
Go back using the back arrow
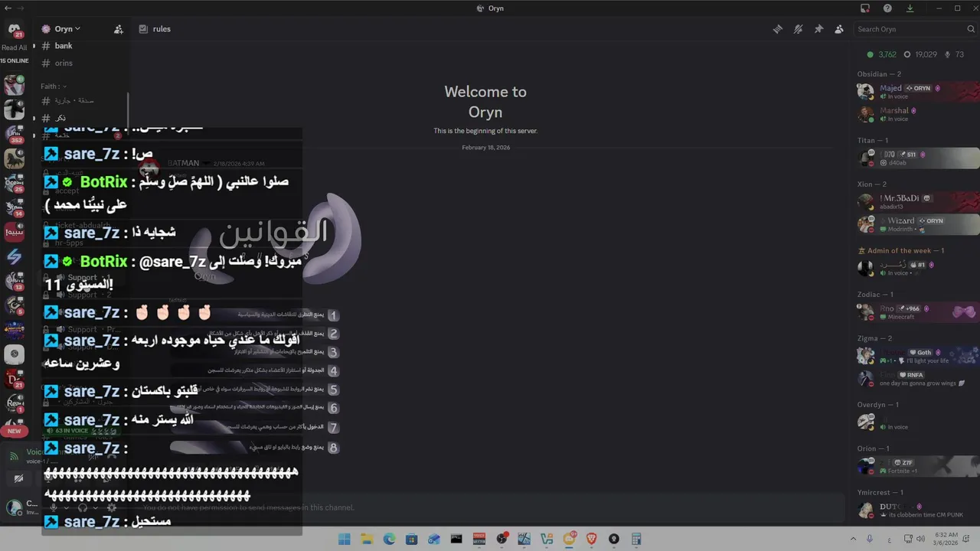click(8, 8)
